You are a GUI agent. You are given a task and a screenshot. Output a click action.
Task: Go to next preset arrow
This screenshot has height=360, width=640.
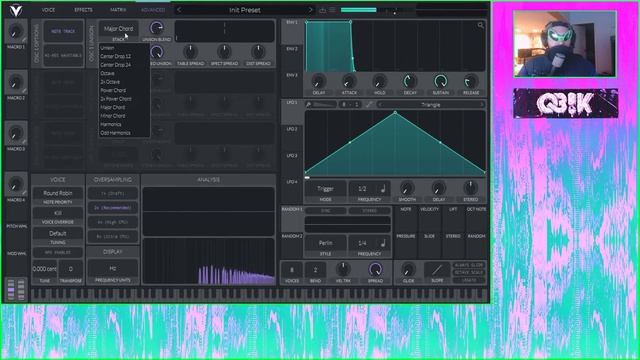coord(310,10)
